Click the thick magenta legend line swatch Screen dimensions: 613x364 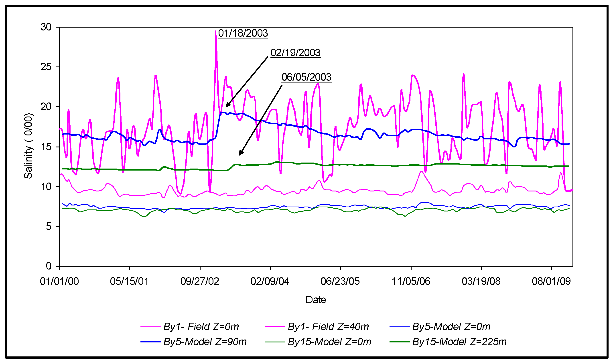click(275, 327)
